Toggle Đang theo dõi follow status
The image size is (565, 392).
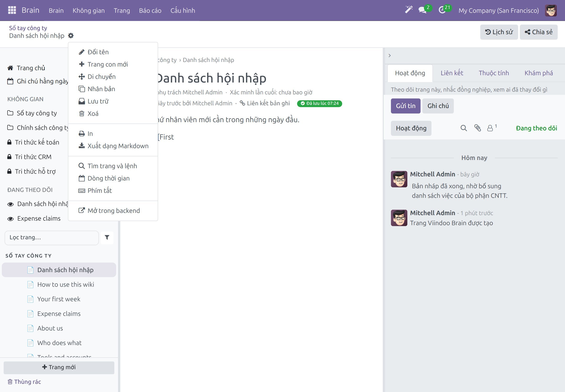(536, 128)
